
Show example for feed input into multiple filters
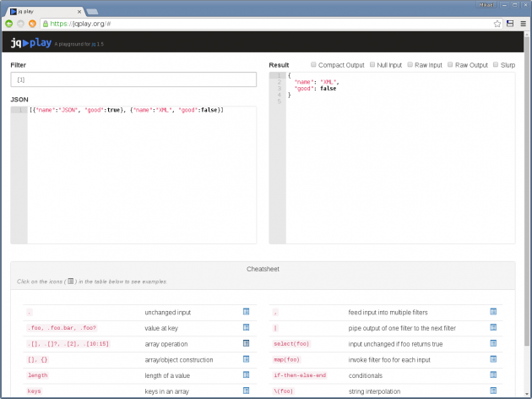coord(493,311)
